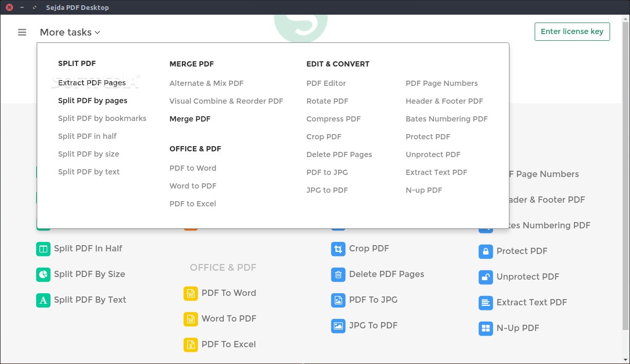Open Crop PDF main page link
This screenshot has width=630, height=364.
(370, 248)
